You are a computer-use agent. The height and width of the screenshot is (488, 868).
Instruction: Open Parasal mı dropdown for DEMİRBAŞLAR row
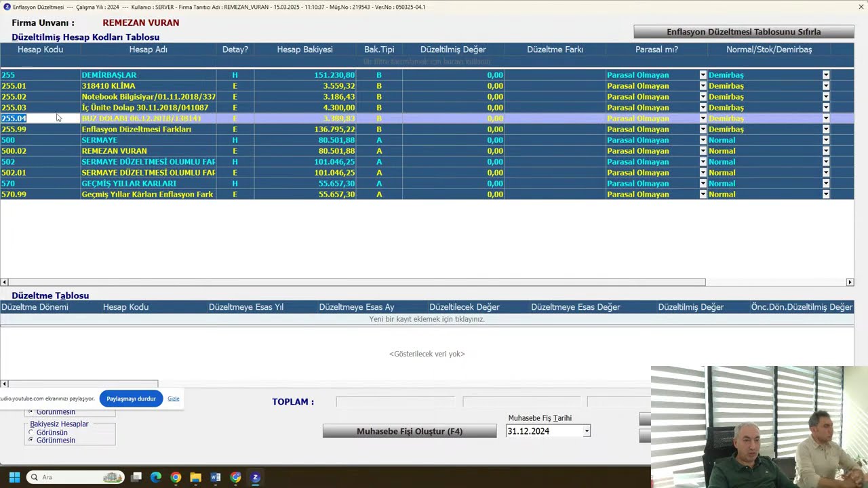pyautogui.click(x=703, y=75)
